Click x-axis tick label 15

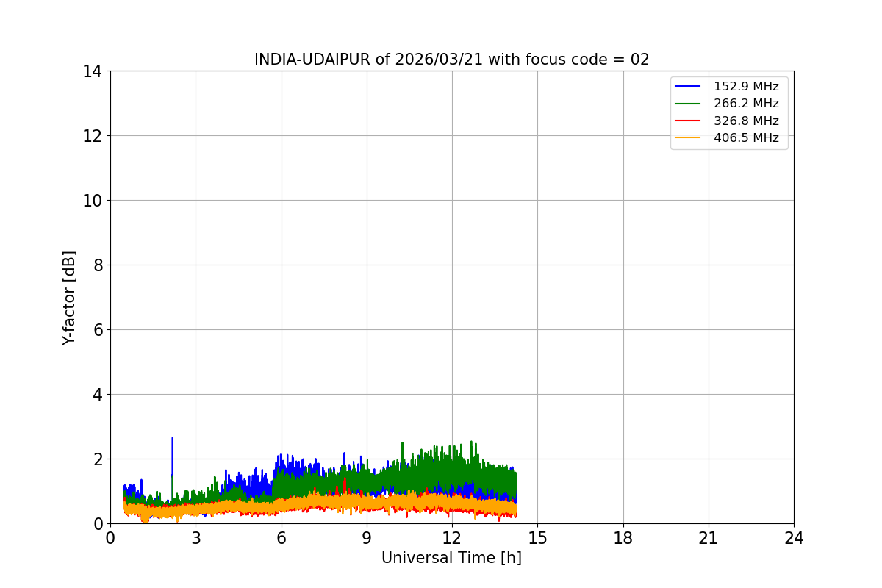pyautogui.click(x=537, y=538)
